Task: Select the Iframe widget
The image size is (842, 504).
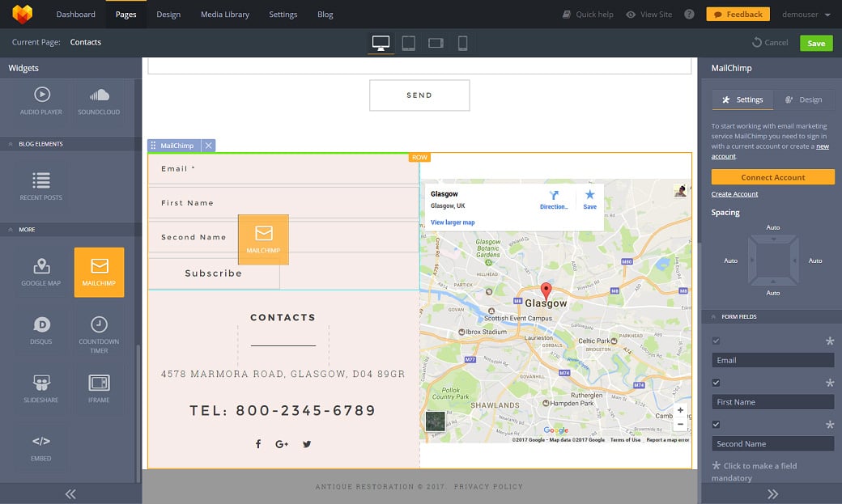Action: [99, 388]
